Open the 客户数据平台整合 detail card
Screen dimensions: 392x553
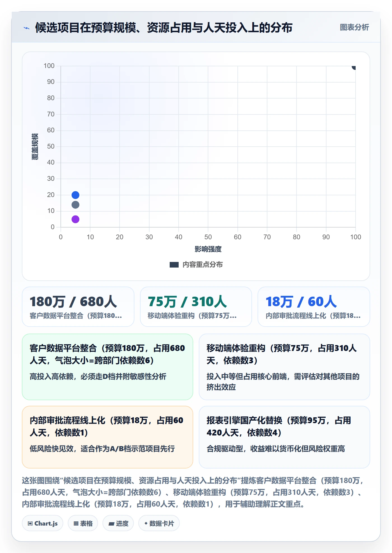click(108, 367)
